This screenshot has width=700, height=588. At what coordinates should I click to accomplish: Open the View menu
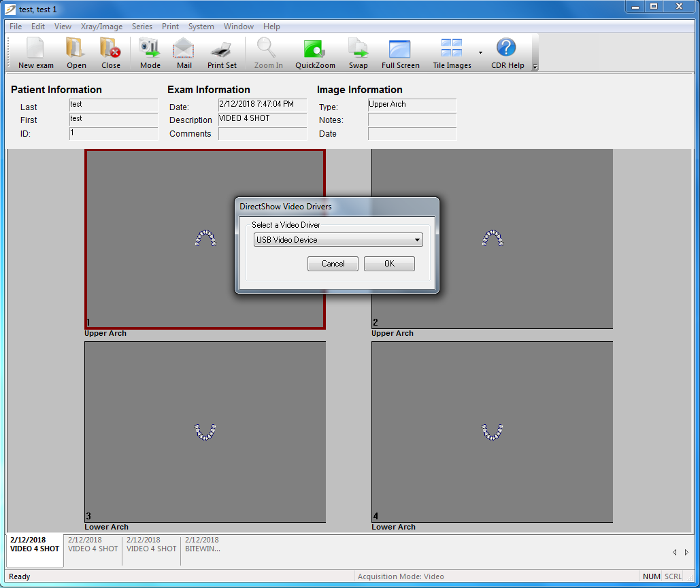click(x=63, y=27)
